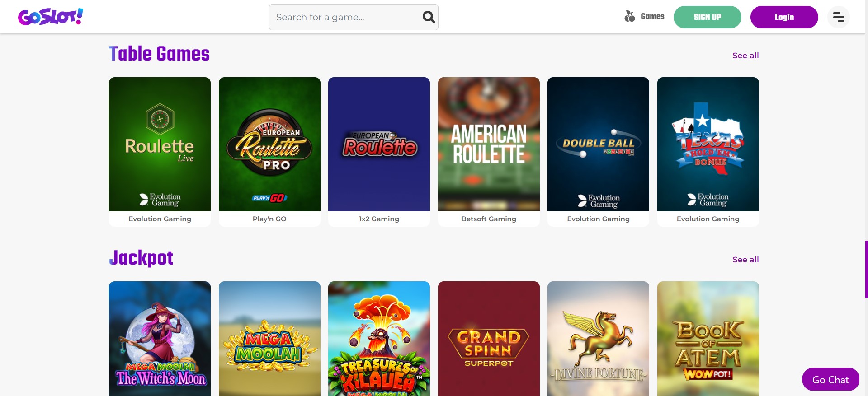
Task: Click Betsoft Gaming provider label
Action: pyautogui.click(x=489, y=219)
